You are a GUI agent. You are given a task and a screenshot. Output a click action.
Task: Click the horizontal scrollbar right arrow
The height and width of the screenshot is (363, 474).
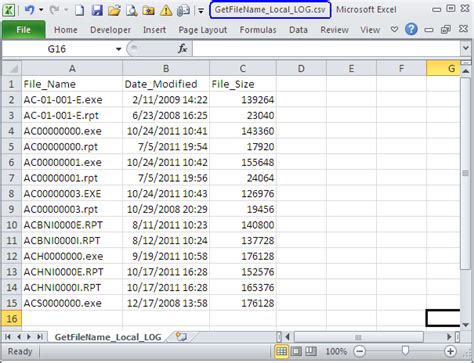pyautogui.click(x=450, y=337)
